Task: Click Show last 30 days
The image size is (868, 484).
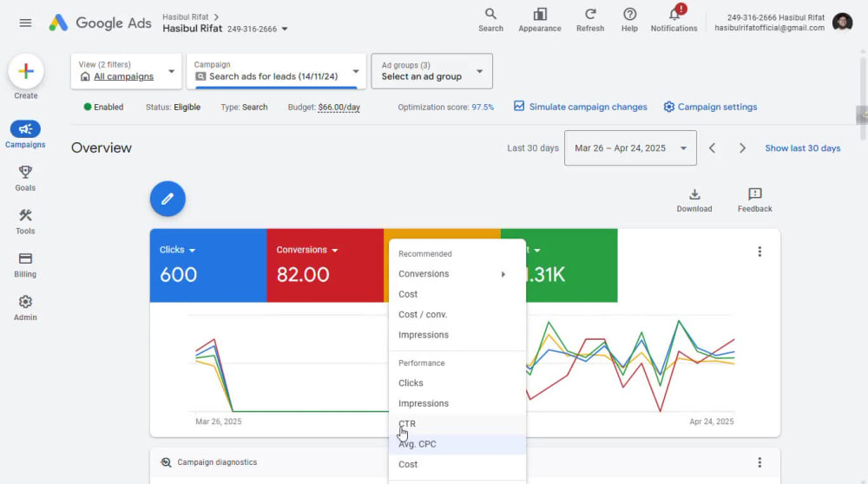Action: click(x=803, y=148)
